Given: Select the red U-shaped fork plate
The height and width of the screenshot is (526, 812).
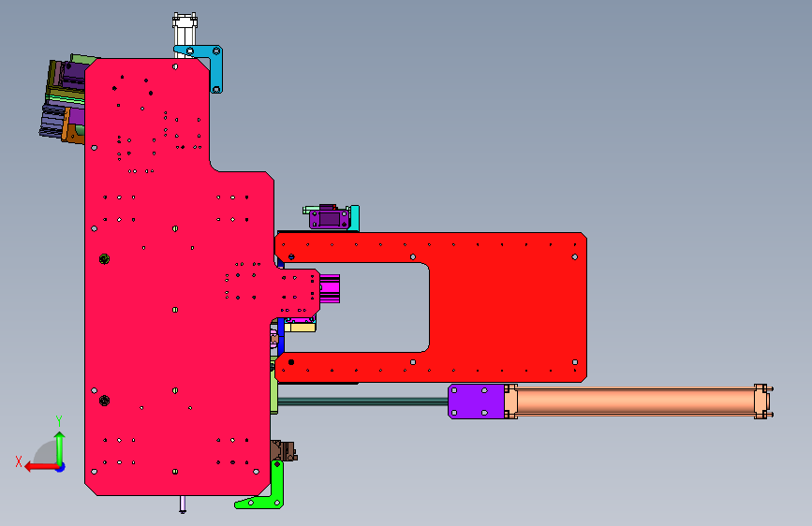Looking at the screenshot, I should click(x=508, y=308).
